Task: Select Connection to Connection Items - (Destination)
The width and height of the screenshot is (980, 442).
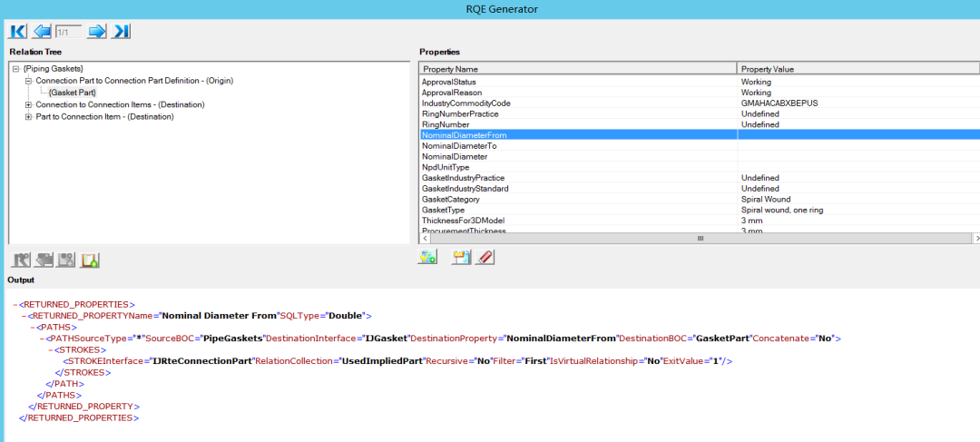Action: tap(120, 104)
